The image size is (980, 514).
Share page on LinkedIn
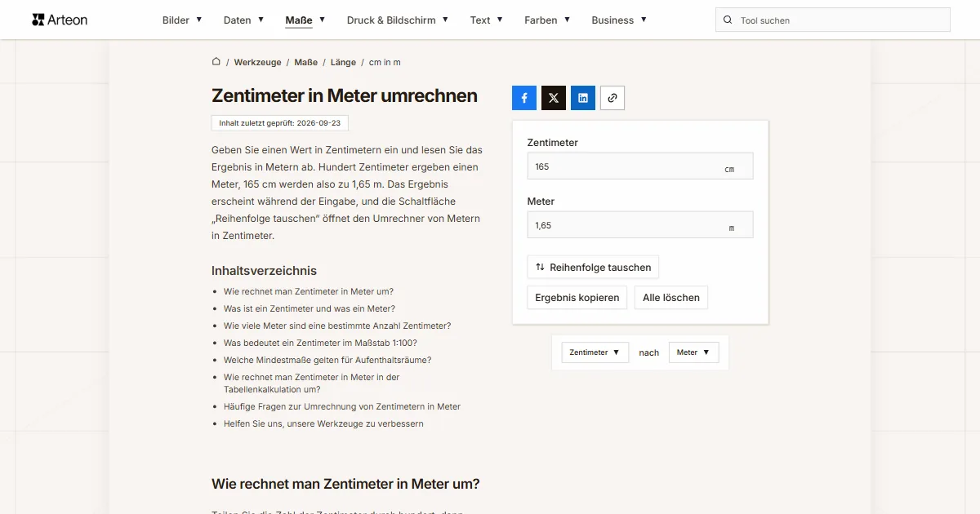coord(583,98)
